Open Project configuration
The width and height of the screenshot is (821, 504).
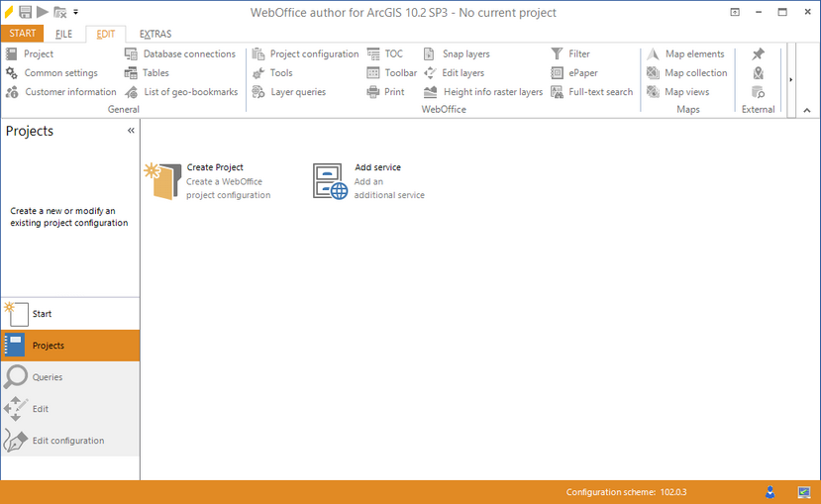[x=305, y=53]
